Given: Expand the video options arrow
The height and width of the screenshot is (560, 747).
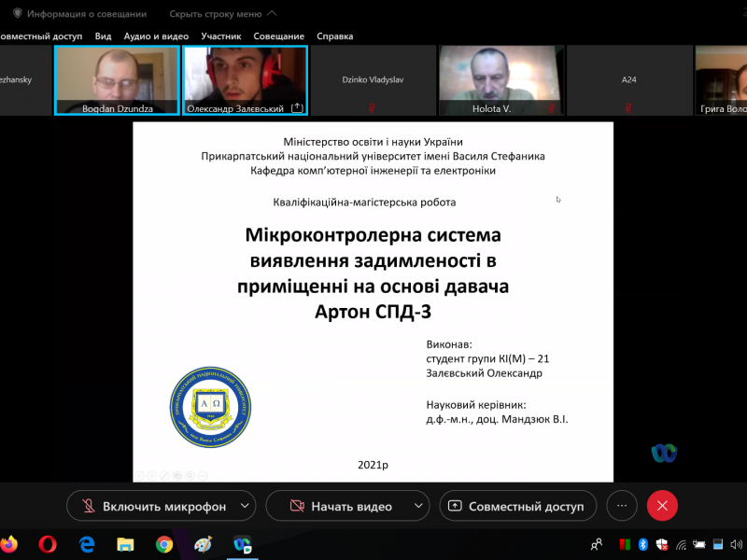Looking at the screenshot, I should [x=412, y=506].
